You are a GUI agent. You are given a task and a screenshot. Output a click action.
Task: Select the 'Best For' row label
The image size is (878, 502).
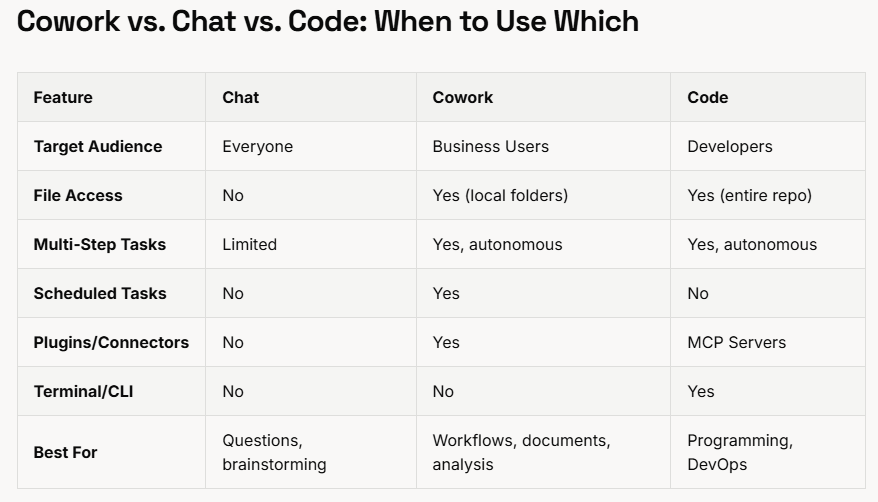tap(66, 452)
